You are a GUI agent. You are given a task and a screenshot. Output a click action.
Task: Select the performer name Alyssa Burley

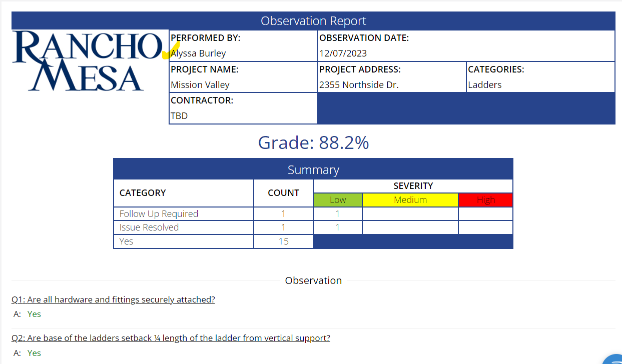tap(198, 53)
